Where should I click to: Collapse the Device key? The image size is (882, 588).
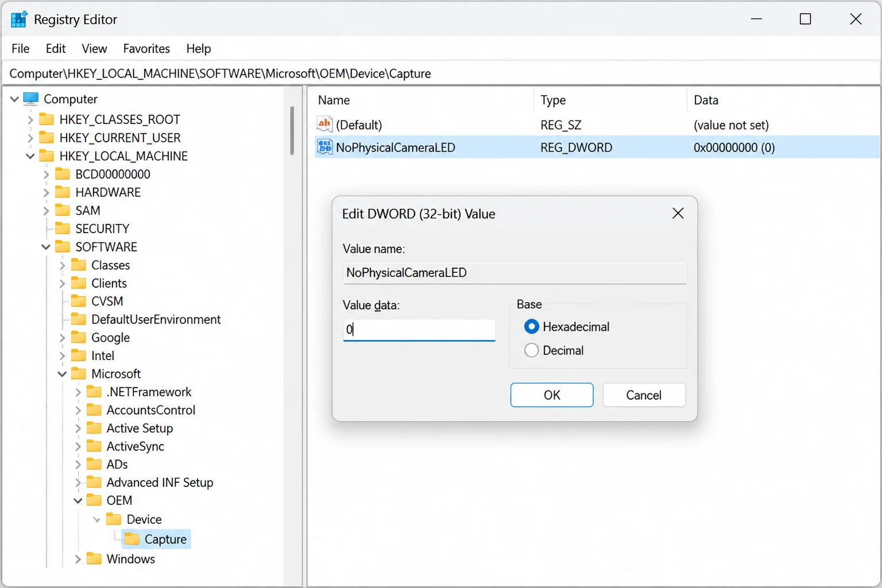(x=96, y=520)
